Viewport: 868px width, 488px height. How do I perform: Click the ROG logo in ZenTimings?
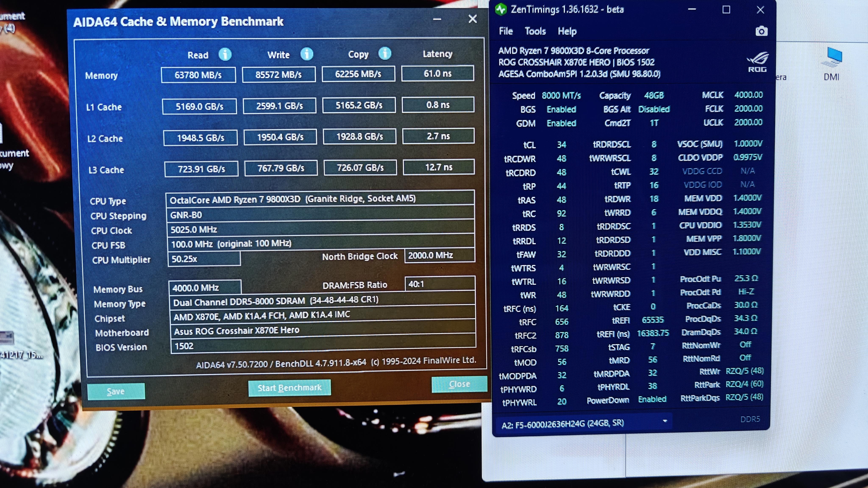coord(757,62)
